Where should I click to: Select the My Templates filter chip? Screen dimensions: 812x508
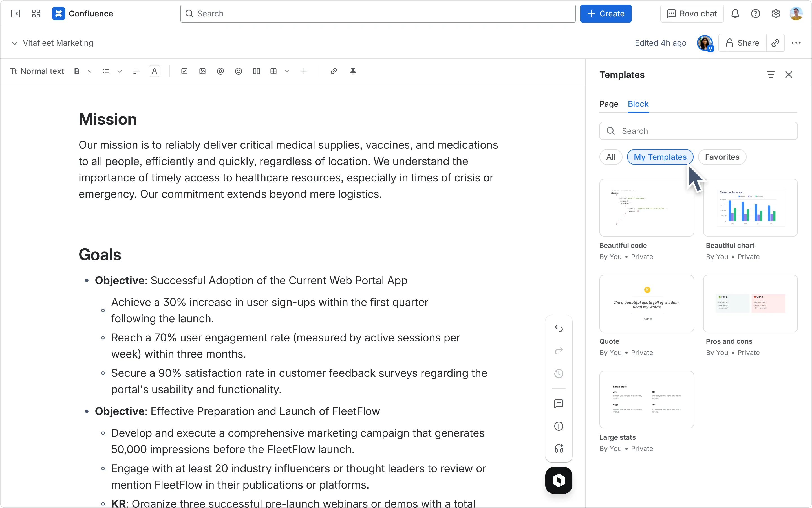pyautogui.click(x=660, y=157)
